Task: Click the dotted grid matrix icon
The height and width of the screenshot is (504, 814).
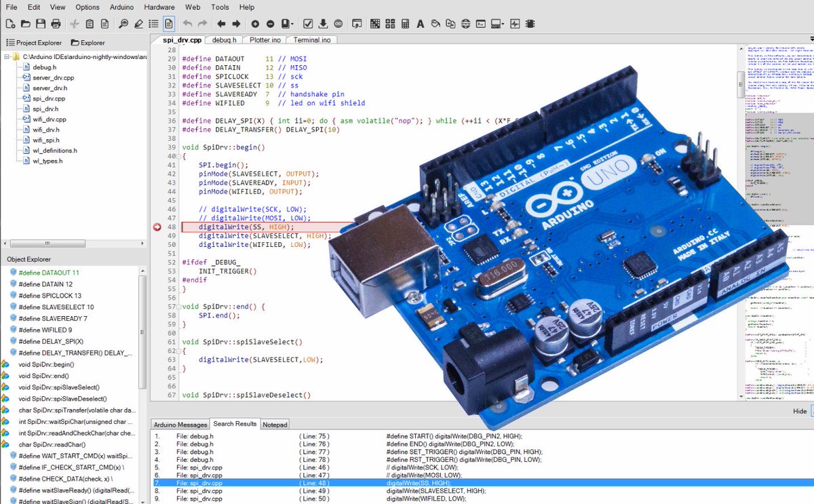Action: (x=374, y=24)
